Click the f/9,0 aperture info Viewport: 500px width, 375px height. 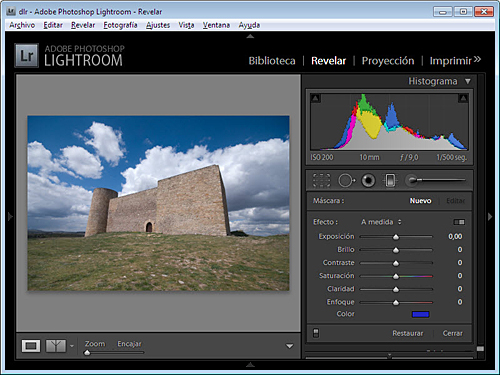pyautogui.click(x=409, y=157)
